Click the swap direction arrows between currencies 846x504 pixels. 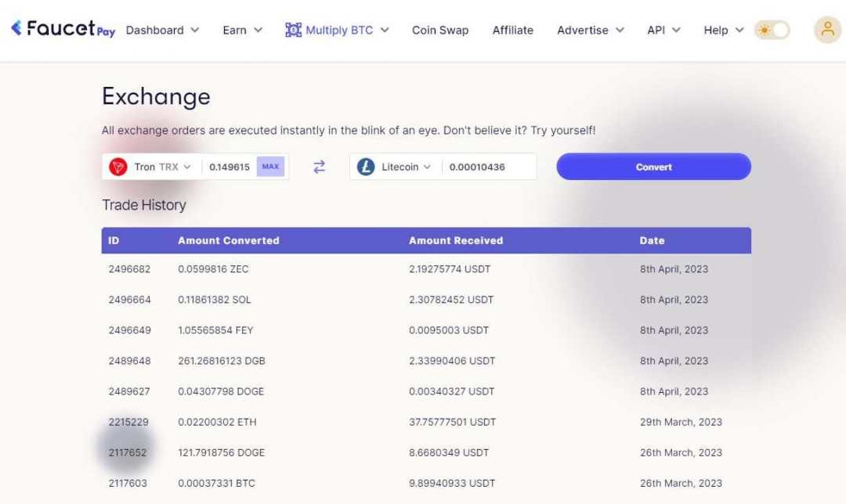click(x=318, y=167)
